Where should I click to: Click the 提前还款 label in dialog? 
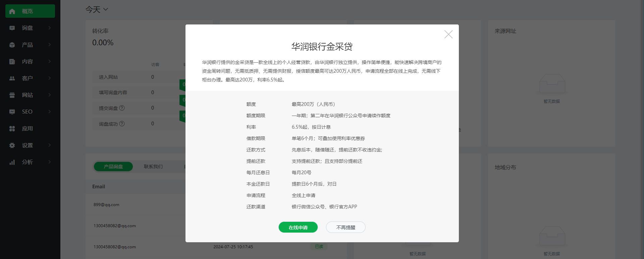coord(256,161)
